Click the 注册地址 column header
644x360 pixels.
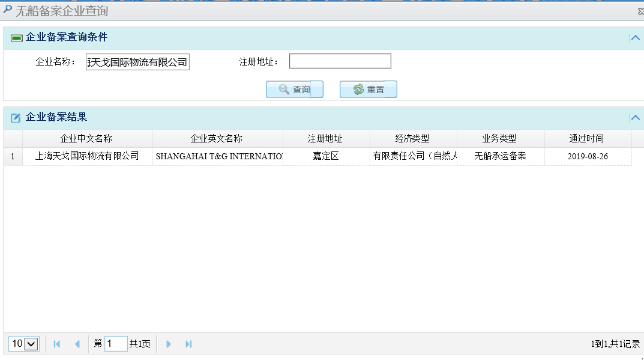pos(326,139)
